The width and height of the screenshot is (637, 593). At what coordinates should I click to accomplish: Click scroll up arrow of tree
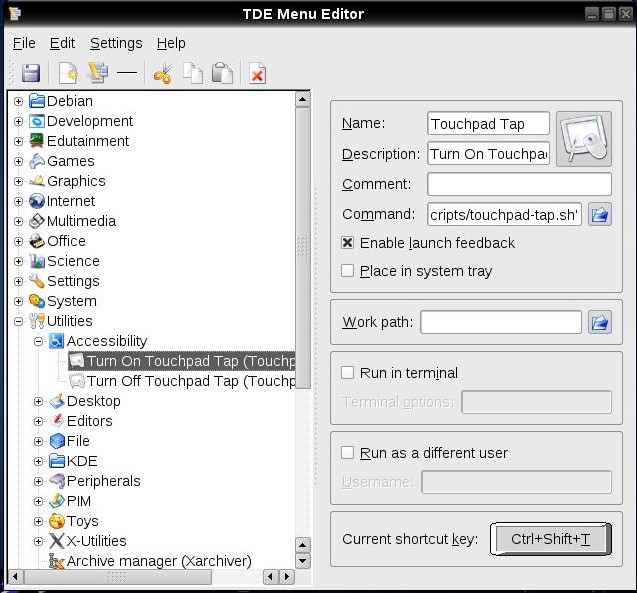point(303,100)
